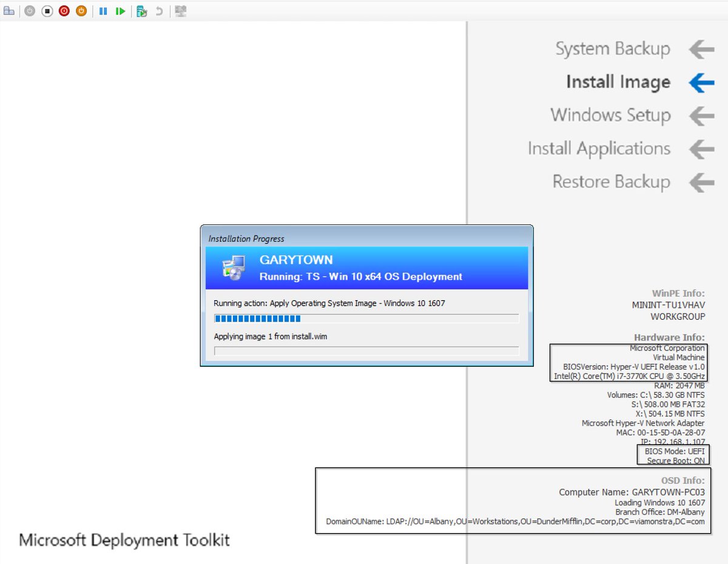Click the 'Volumes: C:\ 58.30 GB NTFS' line
The width and height of the screenshot is (728, 564).
pos(656,395)
